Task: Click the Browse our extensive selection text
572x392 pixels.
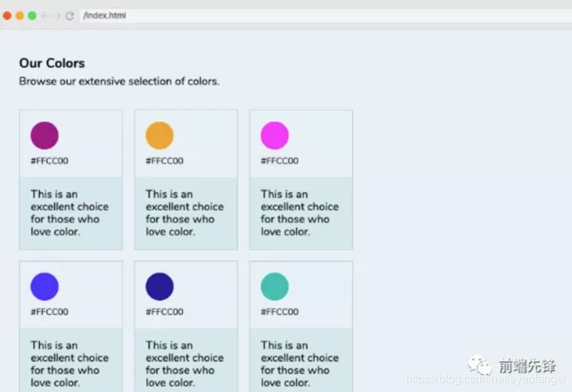Action: click(x=119, y=81)
